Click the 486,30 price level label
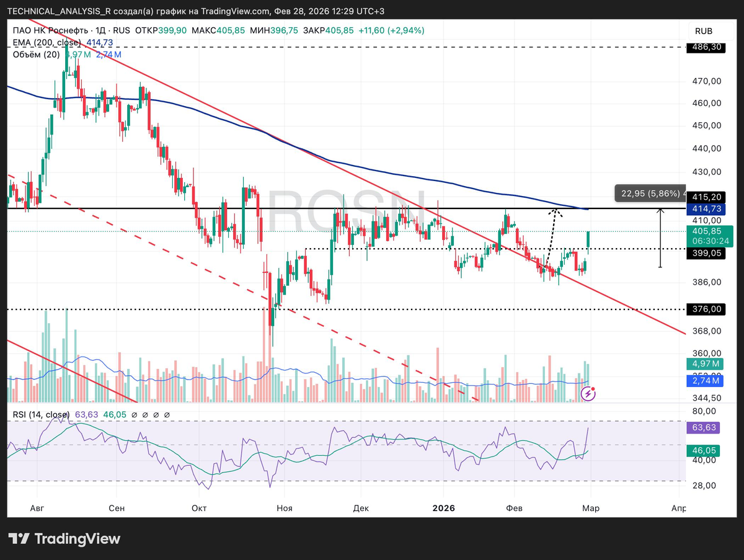The image size is (744, 560). point(706,47)
